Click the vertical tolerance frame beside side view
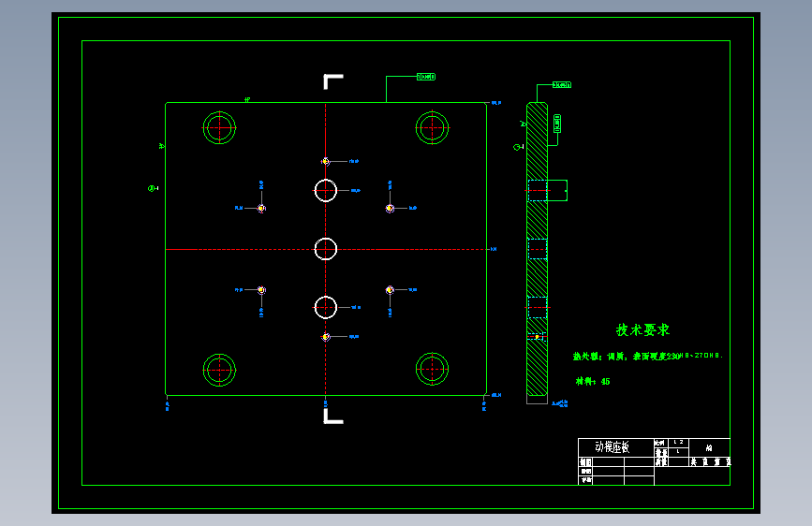 557,124
